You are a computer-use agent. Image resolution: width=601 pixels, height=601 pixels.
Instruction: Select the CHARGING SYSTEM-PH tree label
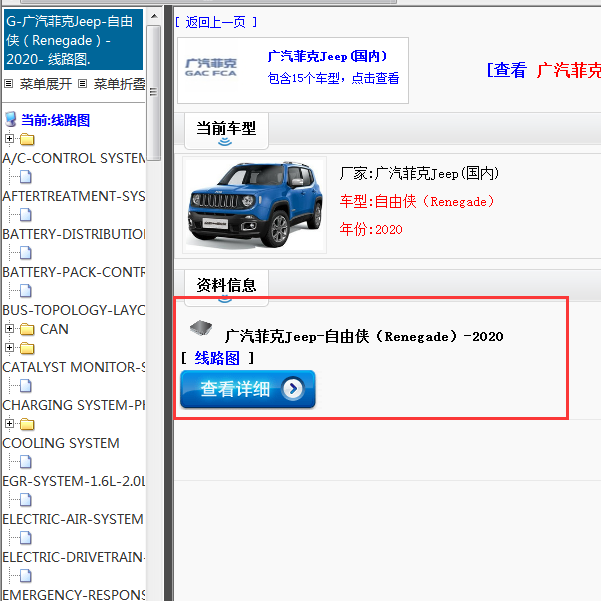pyautogui.click(x=74, y=405)
